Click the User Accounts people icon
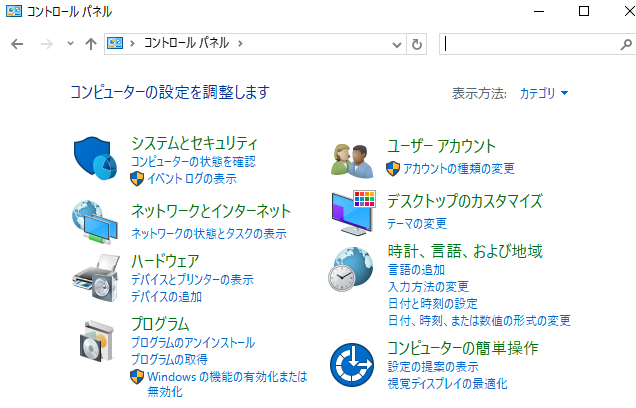 352,157
